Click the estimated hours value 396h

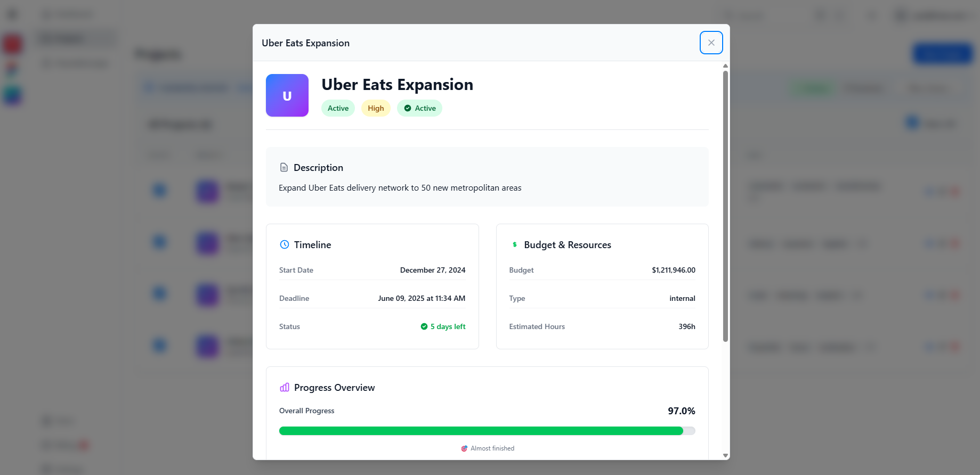(686, 326)
